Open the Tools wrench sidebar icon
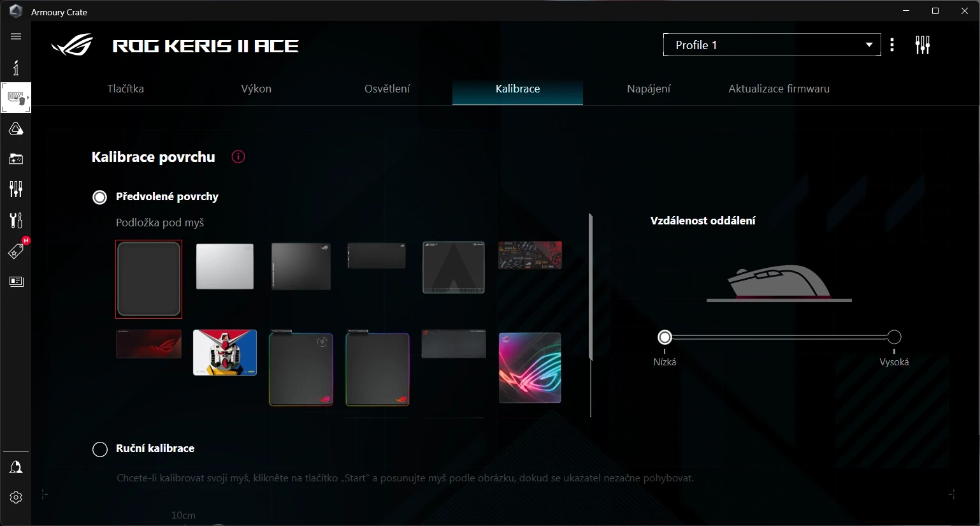Screen dimensions: 980x526 click(16, 220)
